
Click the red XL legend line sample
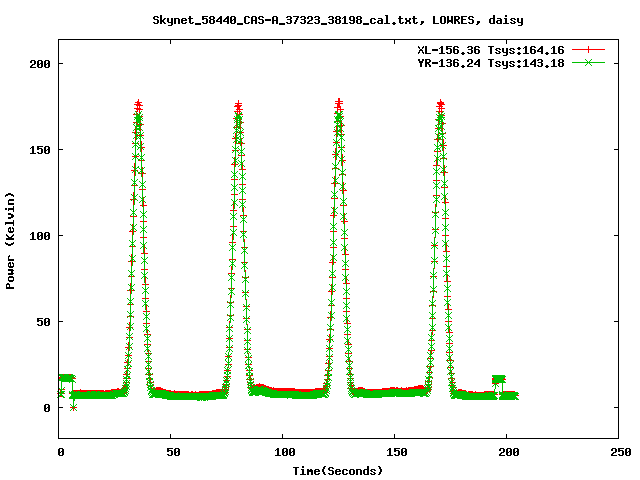588,50
